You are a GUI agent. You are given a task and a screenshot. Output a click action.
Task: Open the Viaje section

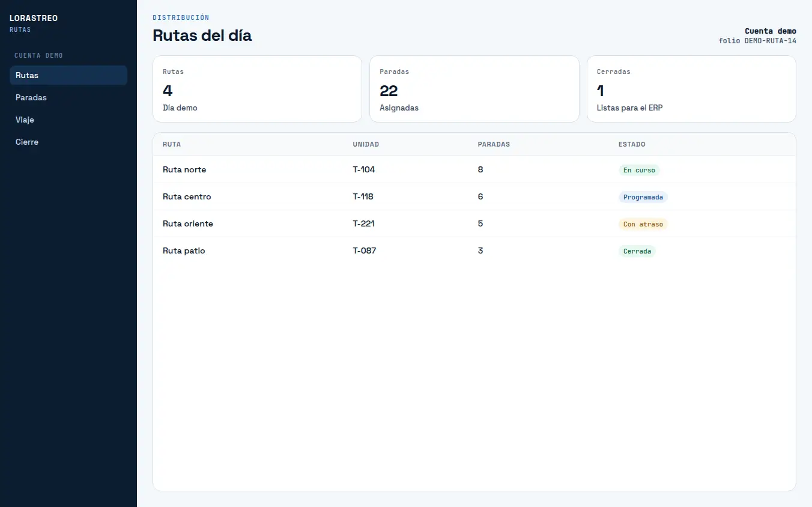pyautogui.click(x=68, y=120)
